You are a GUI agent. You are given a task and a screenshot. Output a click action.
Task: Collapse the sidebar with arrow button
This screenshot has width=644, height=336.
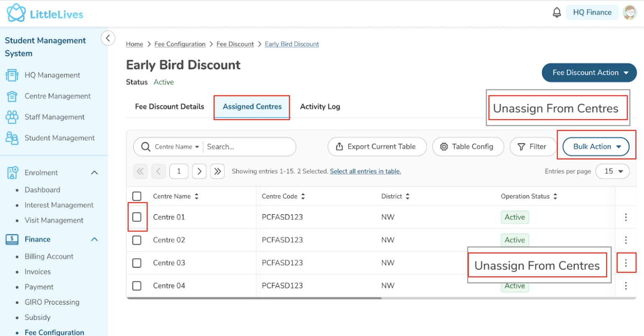(108, 38)
